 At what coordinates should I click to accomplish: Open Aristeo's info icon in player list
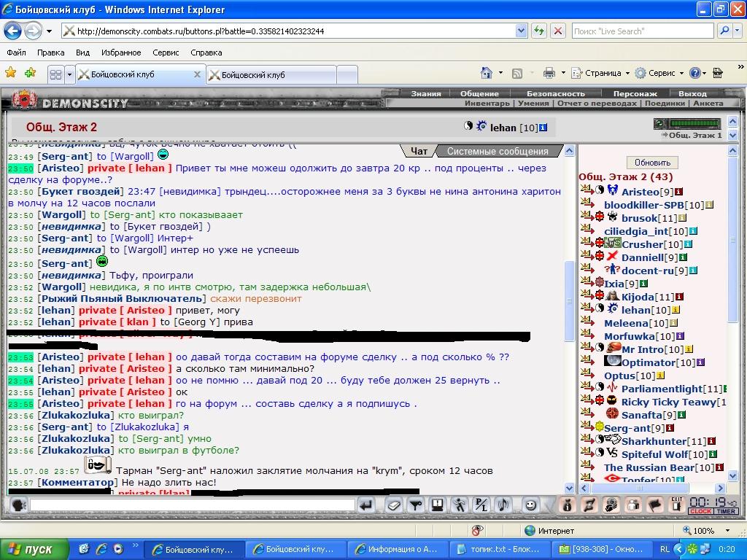pyautogui.click(x=679, y=192)
